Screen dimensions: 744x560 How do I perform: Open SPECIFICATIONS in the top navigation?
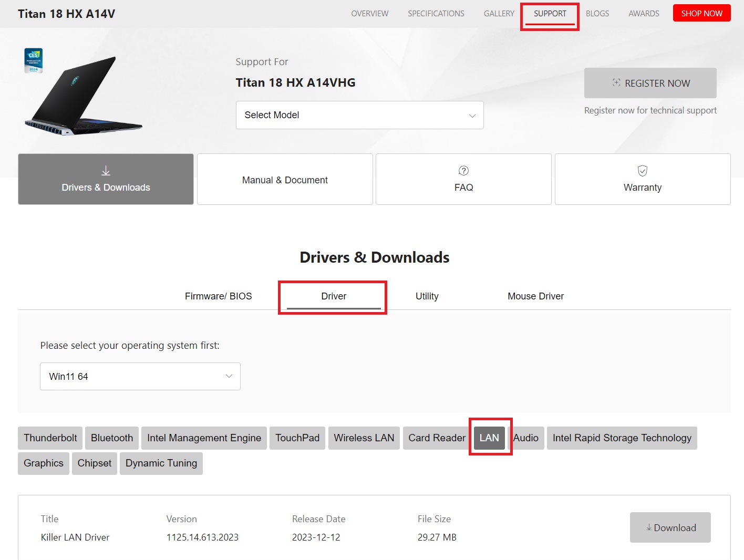click(436, 14)
